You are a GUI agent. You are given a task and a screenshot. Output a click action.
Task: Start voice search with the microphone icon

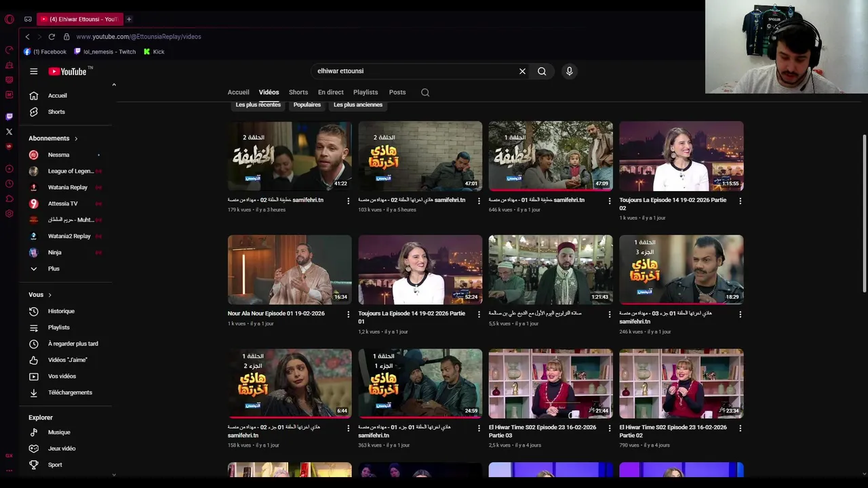(x=569, y=71)
